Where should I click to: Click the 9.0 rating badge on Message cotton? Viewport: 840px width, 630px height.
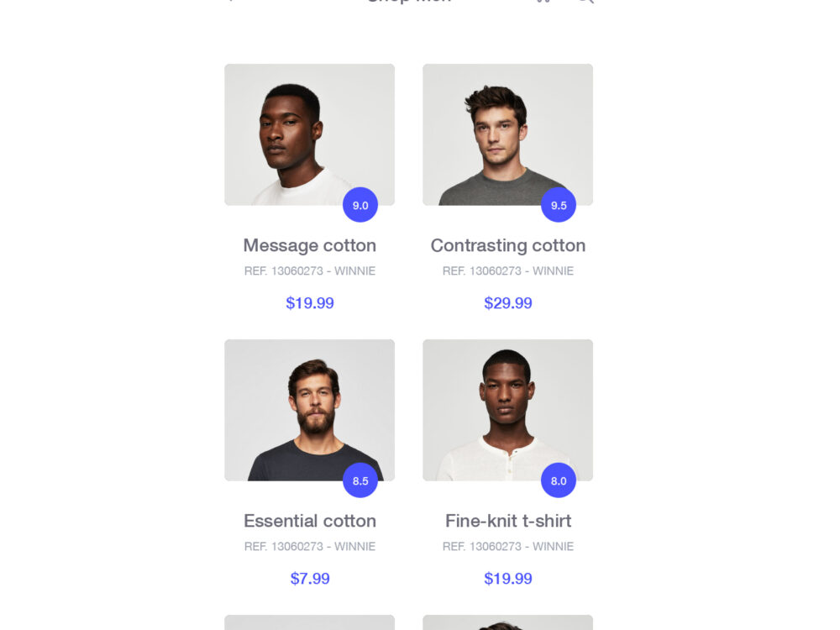click(x=361, y=205)
